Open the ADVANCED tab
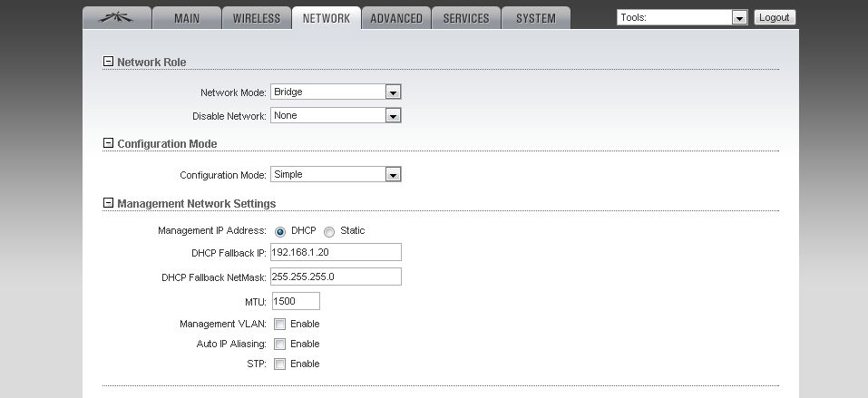The width and height of the screenshot is (868, 398). (395, 18)
